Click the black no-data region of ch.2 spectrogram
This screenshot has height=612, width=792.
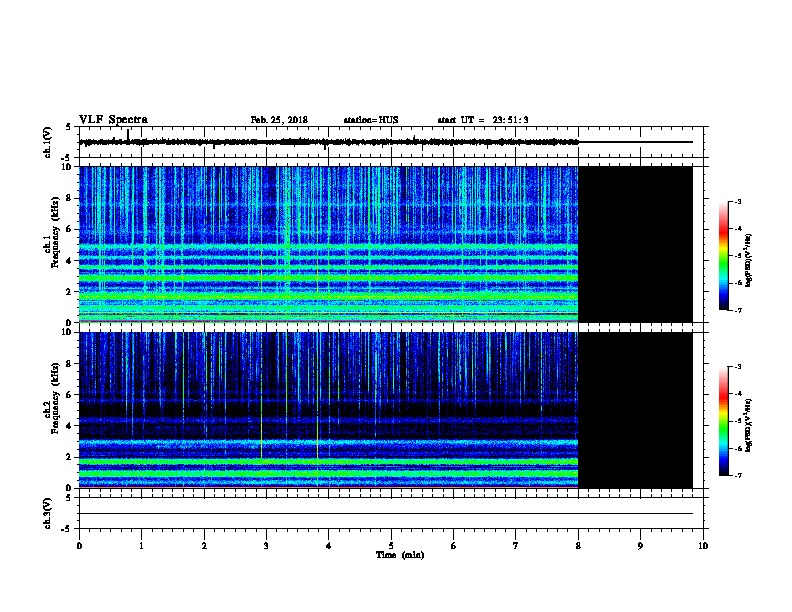point(635,410)
